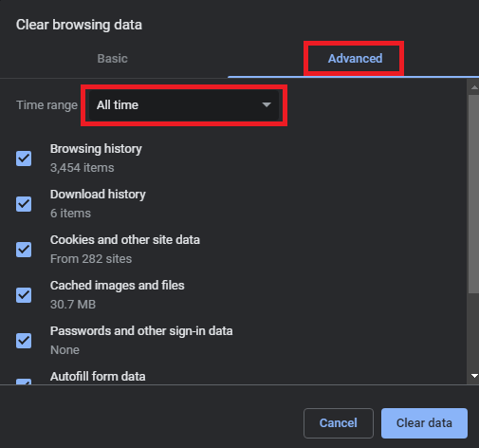This screenshot has width=479, height=448.
Task: Switch to the Advanced tab
Action: (x=355, y=59)
